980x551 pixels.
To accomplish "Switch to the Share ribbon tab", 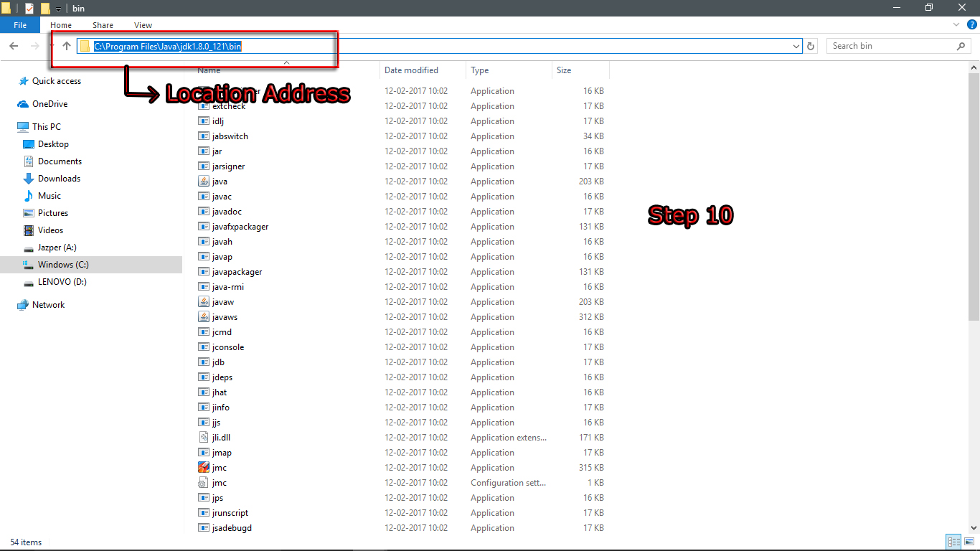I will point(103,24).
